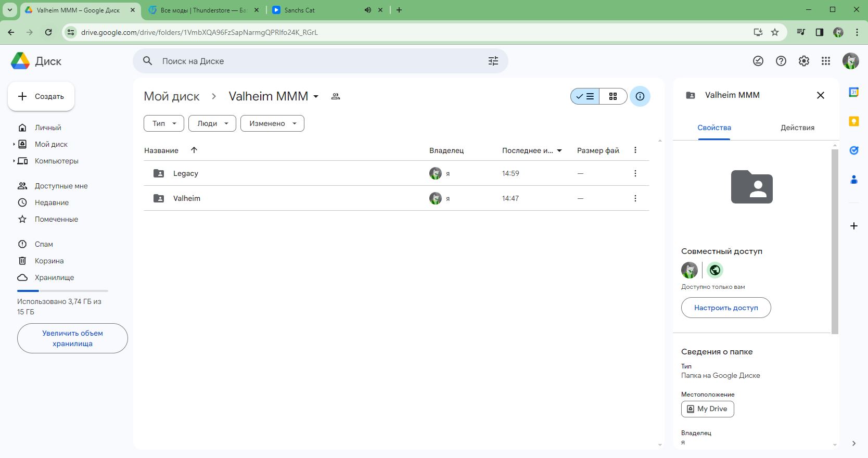Click the get add-ons plus icon

click(853, 226)
